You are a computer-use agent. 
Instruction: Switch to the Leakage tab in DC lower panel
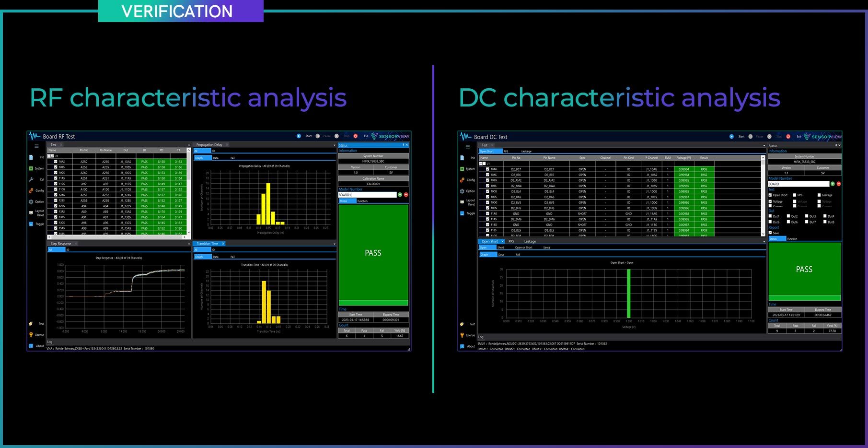tap(530, 241)
